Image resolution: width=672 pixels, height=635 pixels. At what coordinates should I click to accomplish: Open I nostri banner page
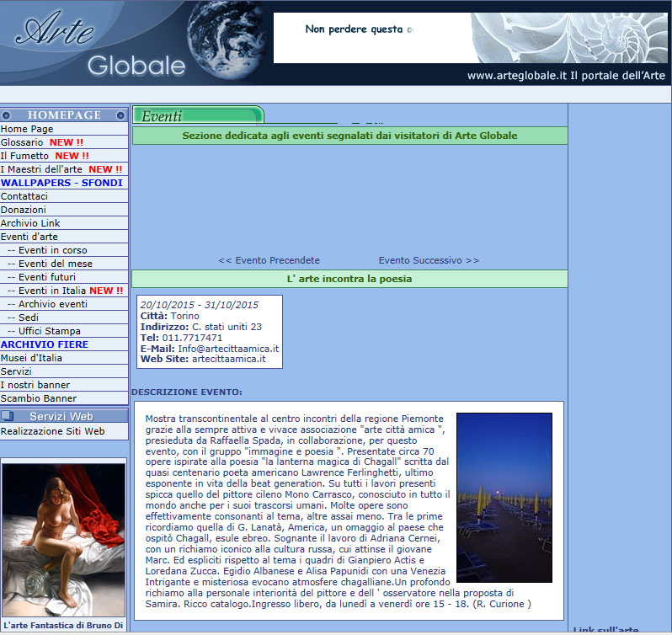[35, 385]
